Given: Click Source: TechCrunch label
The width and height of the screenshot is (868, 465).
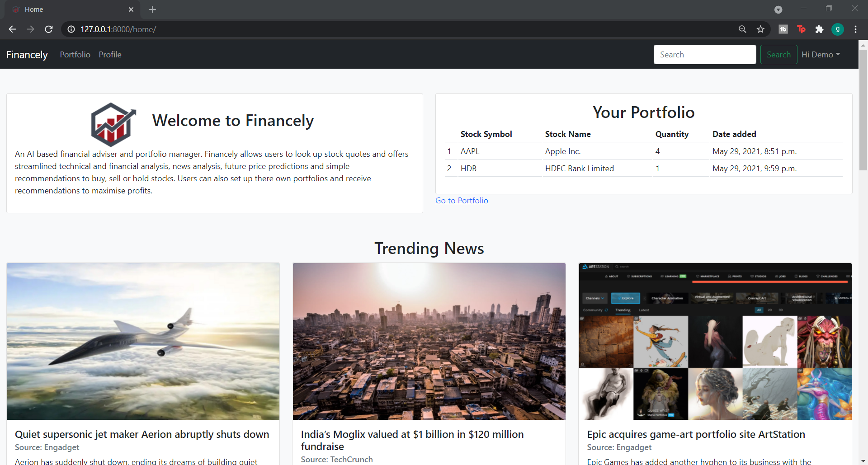Looking at the screenshot, I should pos(337,460).
